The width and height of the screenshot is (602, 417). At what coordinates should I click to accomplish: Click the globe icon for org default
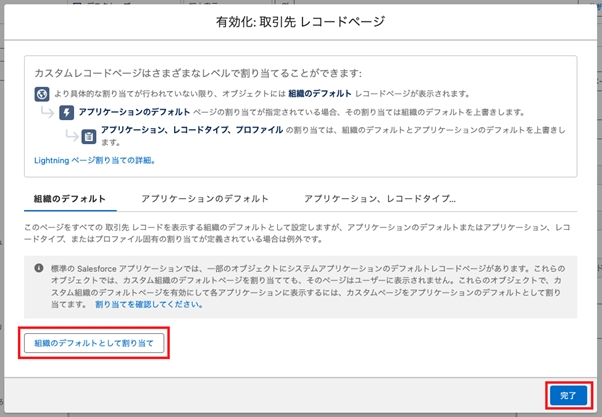(x=40, y=95)
